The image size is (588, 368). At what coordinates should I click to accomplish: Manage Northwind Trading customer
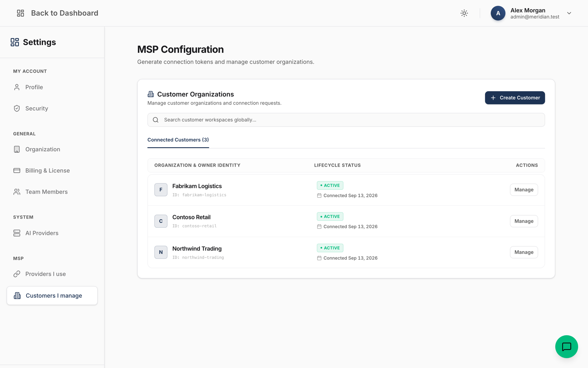[x=524, y=252]
